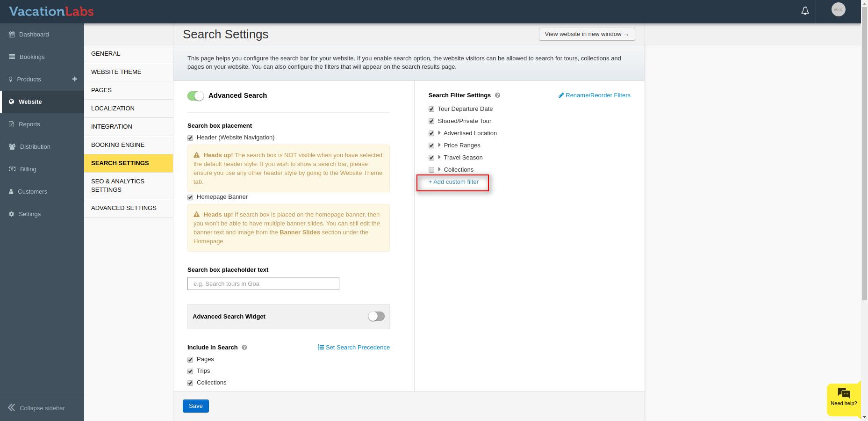Expand the Travel Season filter
Viewport: 868px width, 421px height.
[439, 158]
